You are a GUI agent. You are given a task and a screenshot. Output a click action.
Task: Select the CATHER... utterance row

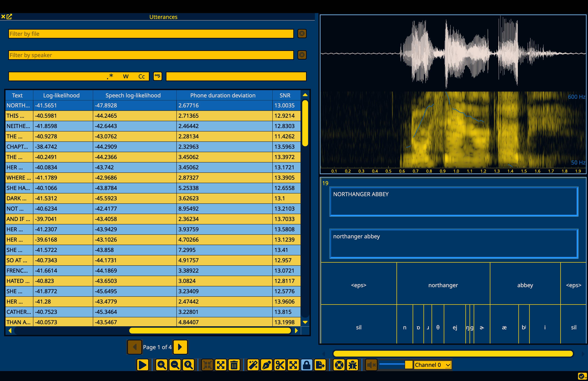[153, 312]
